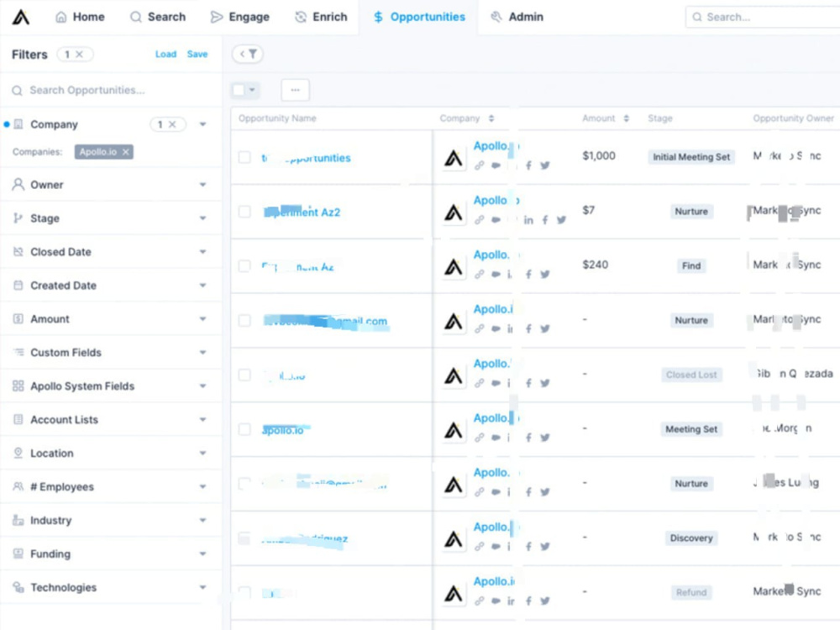
Task: Open the Engage tab
Action: 239,17
